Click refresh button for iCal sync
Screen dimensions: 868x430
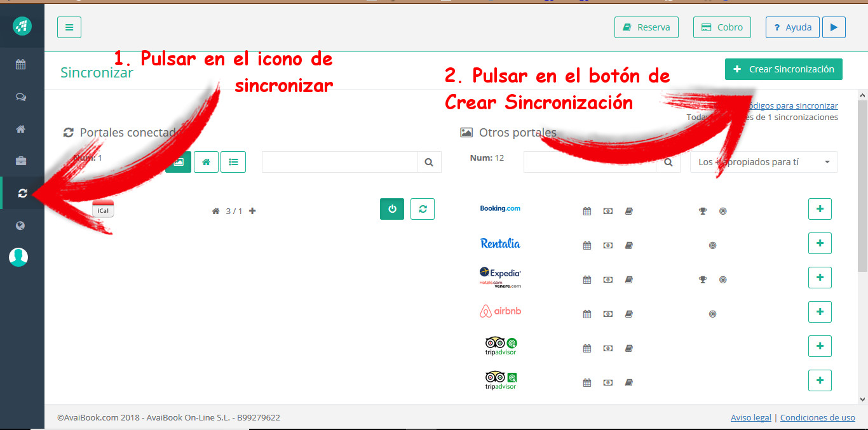(423, 209)
